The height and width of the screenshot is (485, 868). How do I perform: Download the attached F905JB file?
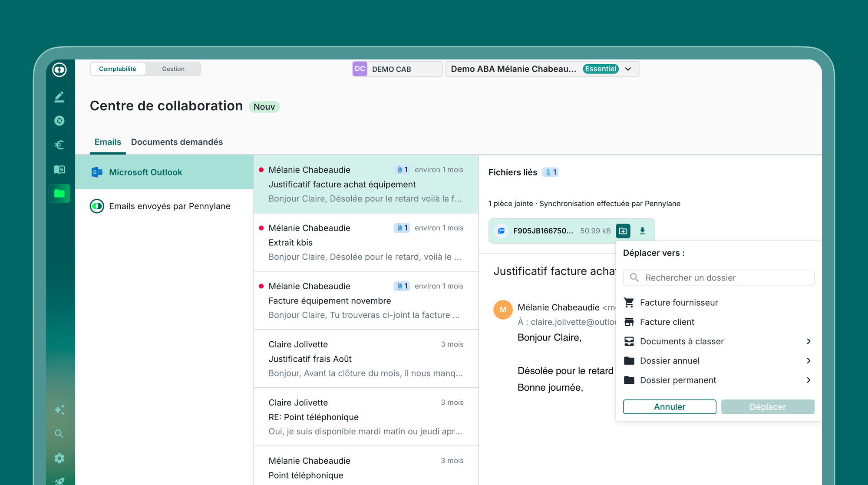pyautogui.click(x=642, y=231)
